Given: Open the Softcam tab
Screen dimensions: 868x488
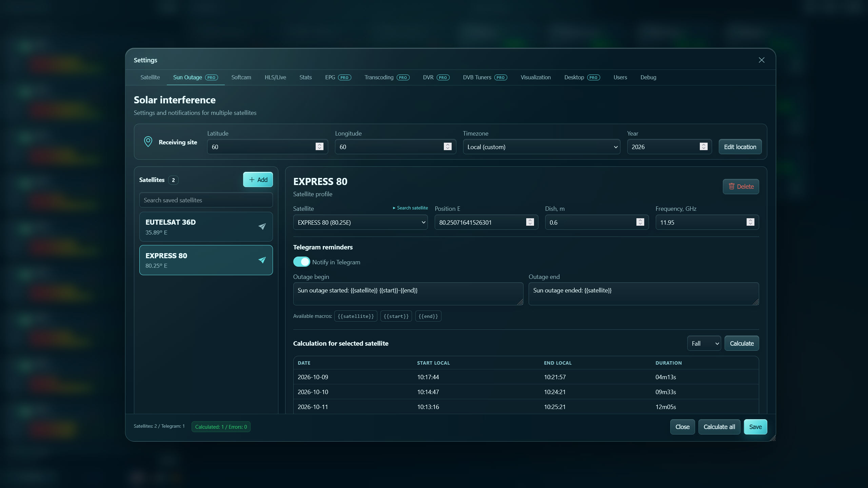Looking at the screenshot, I should point(241,77).
